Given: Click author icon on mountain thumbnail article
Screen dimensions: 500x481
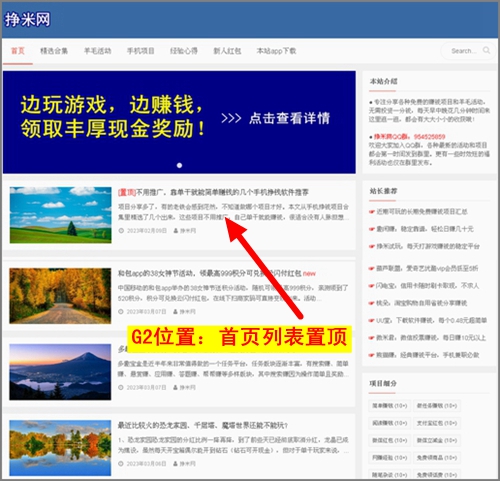Looking at the screenshot, I should (x=176, y=388).
